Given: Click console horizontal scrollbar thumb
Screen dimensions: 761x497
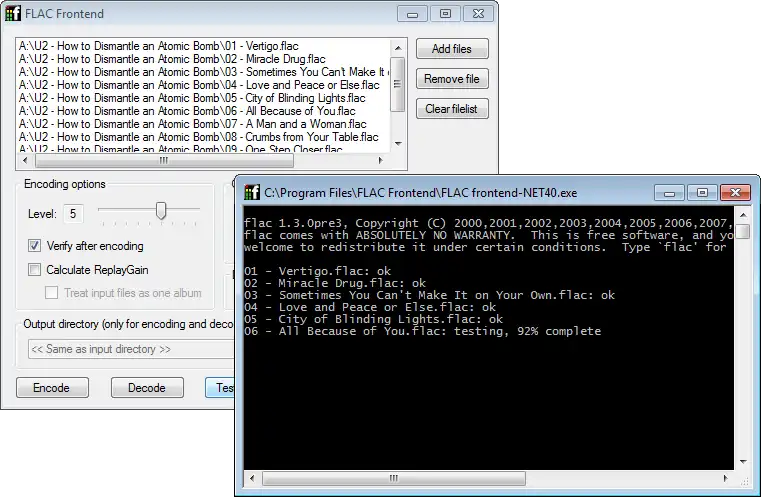Looking at the screenshot, I should [x=394, y=479].
